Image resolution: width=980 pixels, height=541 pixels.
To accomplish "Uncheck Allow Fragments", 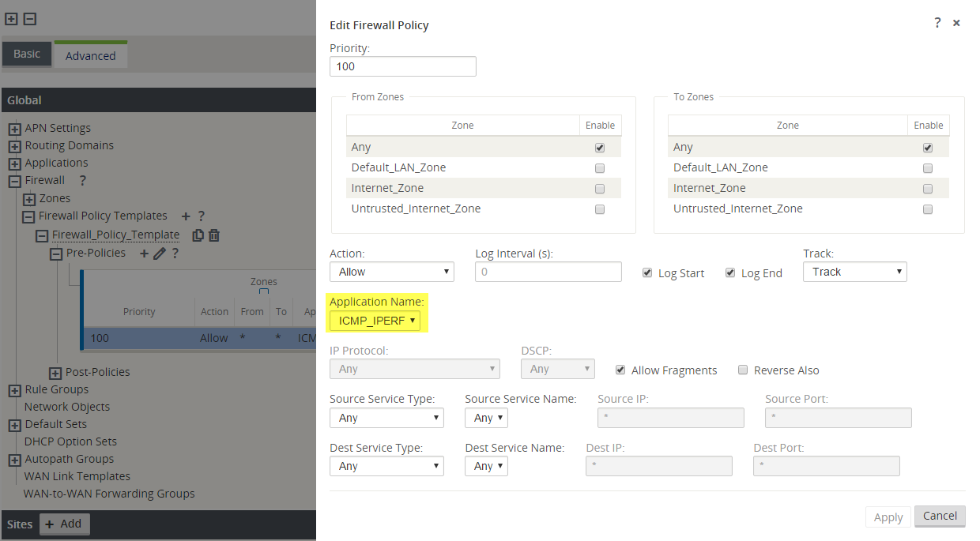I will point(621,370).
